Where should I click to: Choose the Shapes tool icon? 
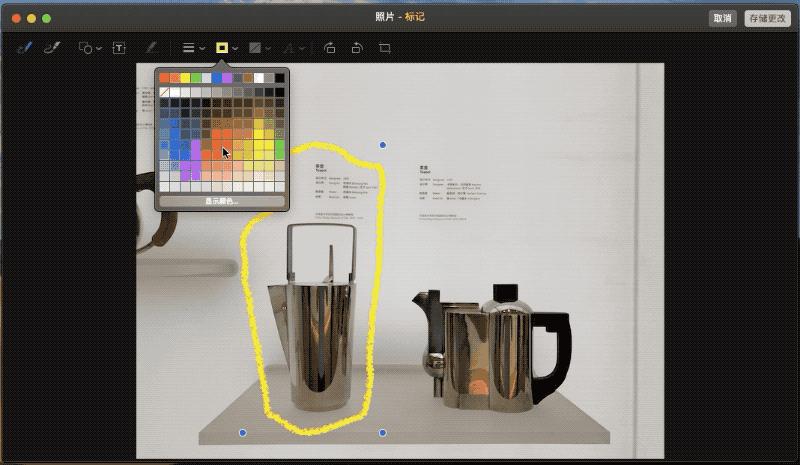85,48
